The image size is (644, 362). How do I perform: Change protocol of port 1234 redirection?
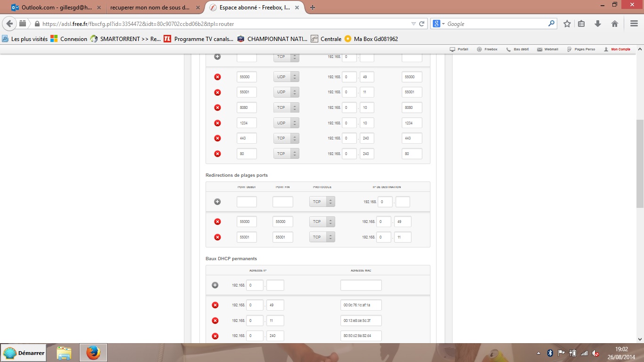[x=286, y=123]
